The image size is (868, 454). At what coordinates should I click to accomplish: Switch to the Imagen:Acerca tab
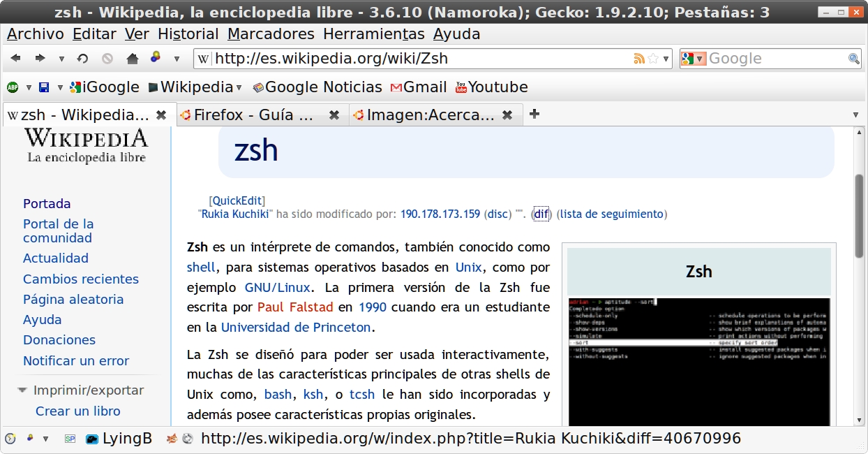coord(435,115)
